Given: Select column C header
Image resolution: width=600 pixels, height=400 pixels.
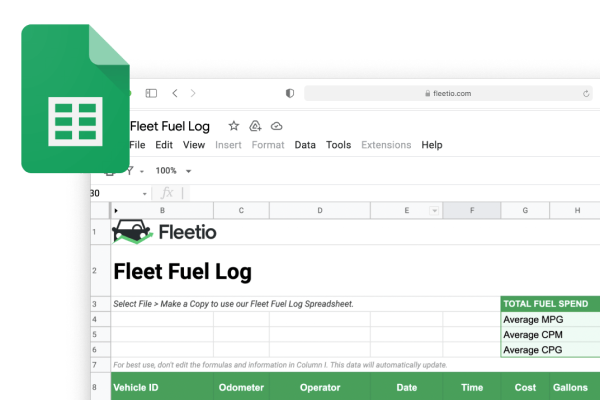Looking at the screenshot, I should (x=241, y=211).
